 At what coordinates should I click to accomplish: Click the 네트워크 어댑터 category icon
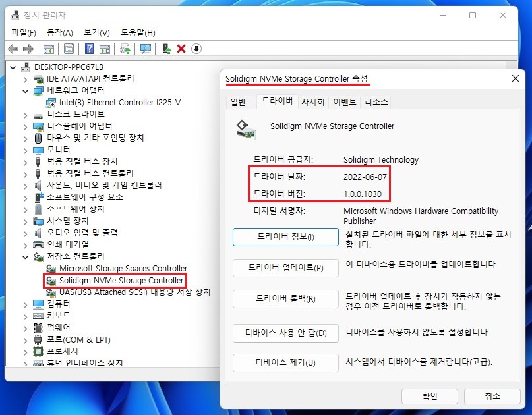[38, 90]
